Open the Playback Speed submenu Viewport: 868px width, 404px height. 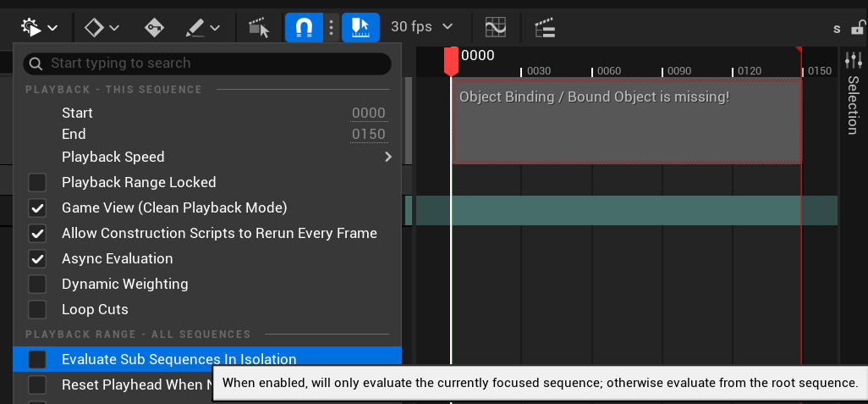tap(207, 157)
